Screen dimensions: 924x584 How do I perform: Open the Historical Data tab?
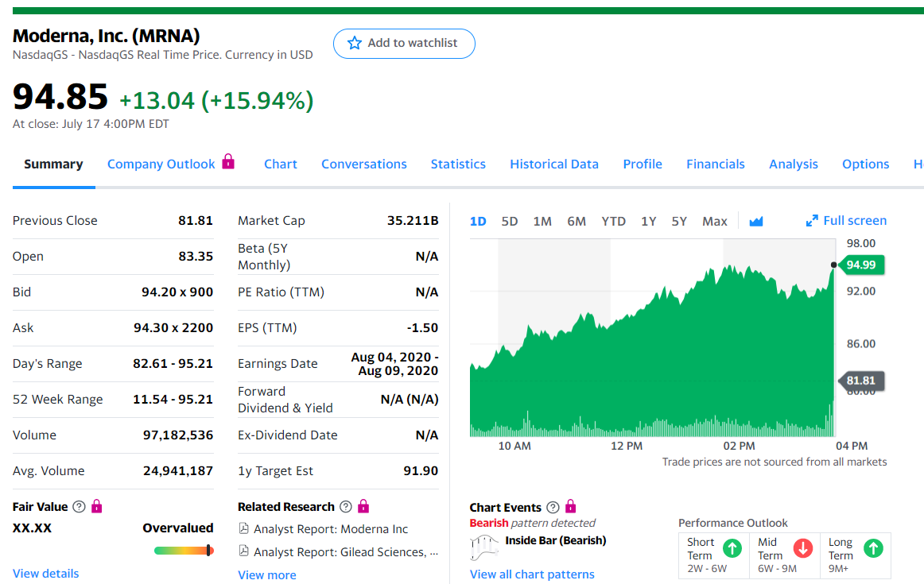(554, 164)
